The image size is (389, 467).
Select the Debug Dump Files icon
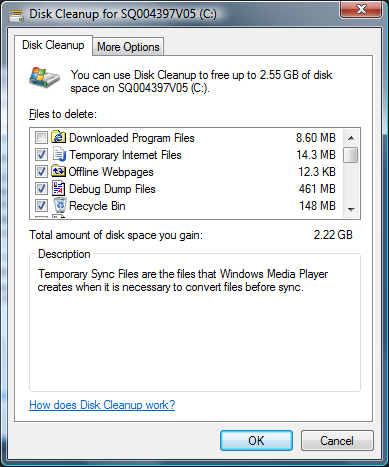click(x=58, y=188)
